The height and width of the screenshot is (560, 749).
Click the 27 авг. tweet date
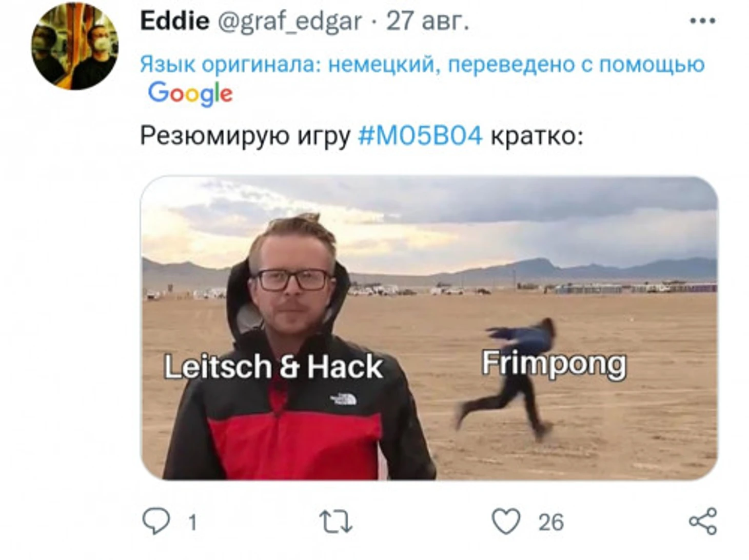pos(427,21)
